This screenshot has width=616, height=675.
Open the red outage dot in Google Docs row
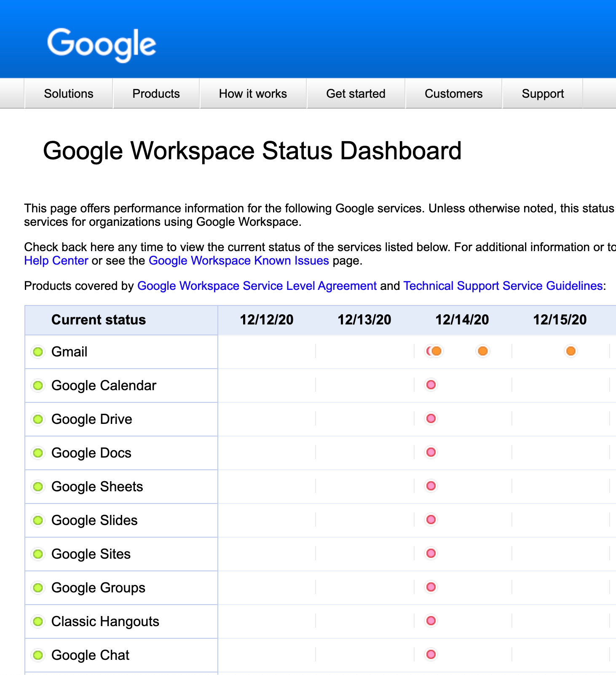(431, 452)
